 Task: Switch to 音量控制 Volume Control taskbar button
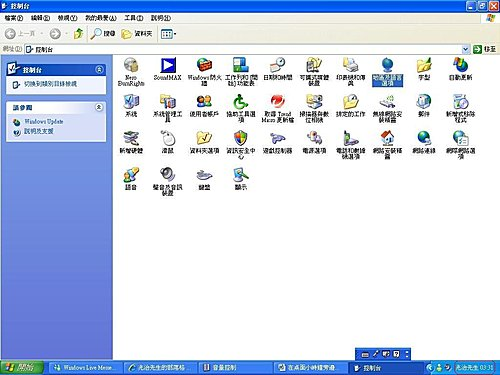pyautogui.click(x=235, y=368)
